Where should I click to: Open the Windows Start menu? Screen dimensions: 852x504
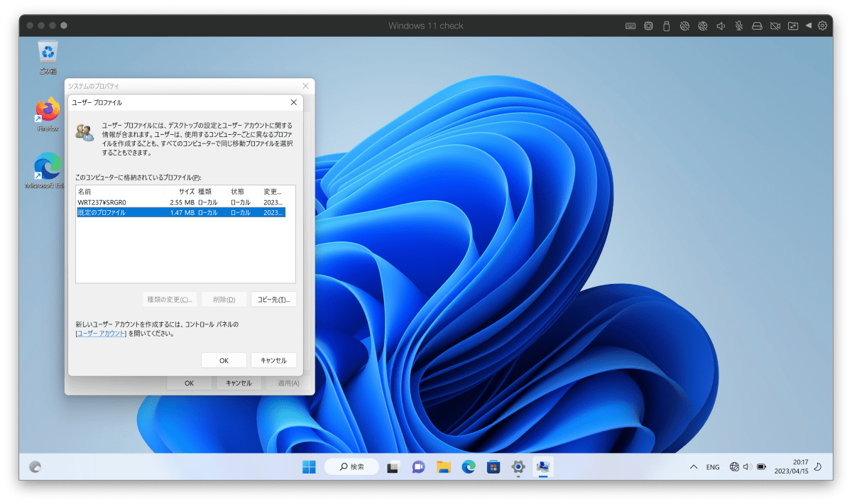point(309,466)
